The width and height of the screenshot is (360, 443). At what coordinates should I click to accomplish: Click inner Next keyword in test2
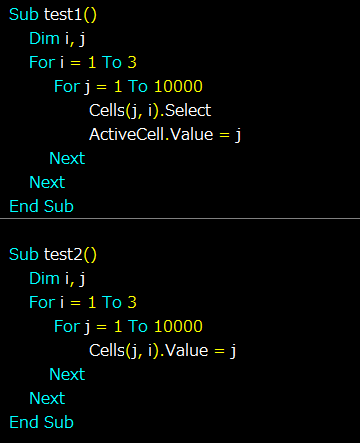pos(67,374)
